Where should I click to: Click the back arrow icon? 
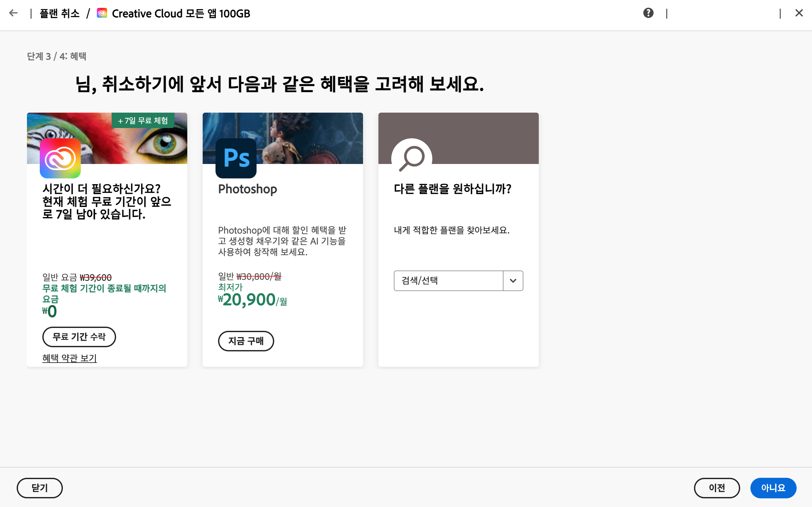point(13,13)
